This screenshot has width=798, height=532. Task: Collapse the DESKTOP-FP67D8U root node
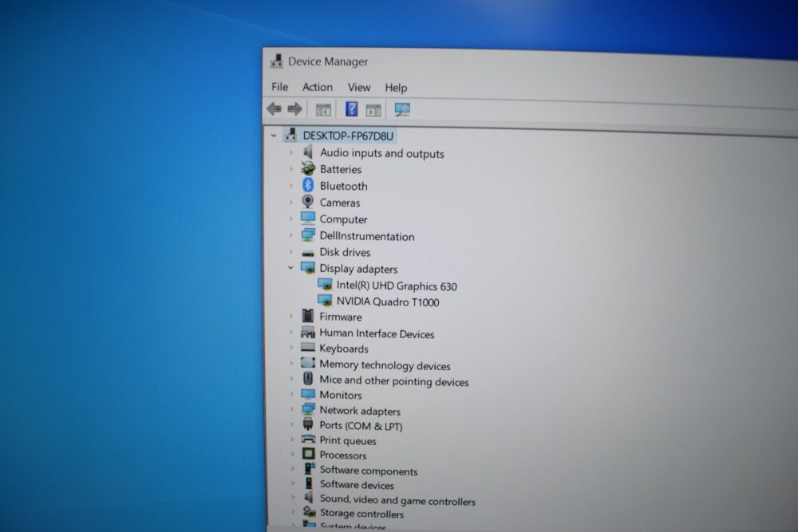(x=274, y=136)
